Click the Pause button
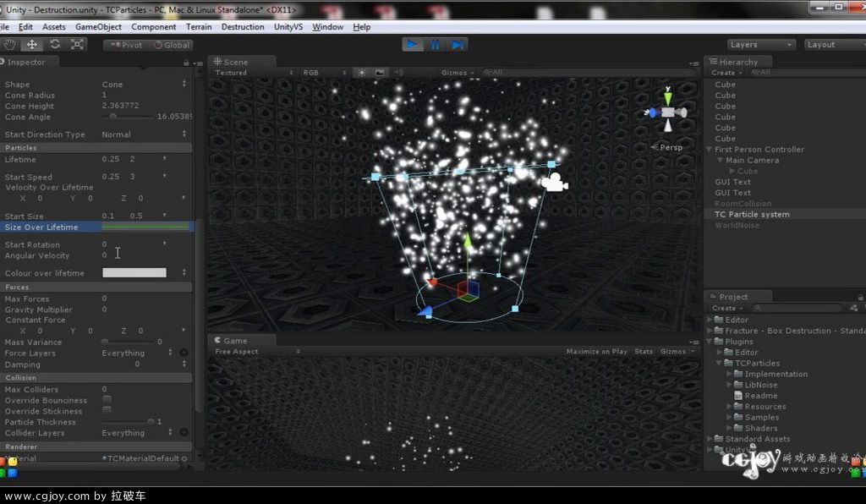The image size is (866, 504). pyautogui.click(x=436, y=45)
